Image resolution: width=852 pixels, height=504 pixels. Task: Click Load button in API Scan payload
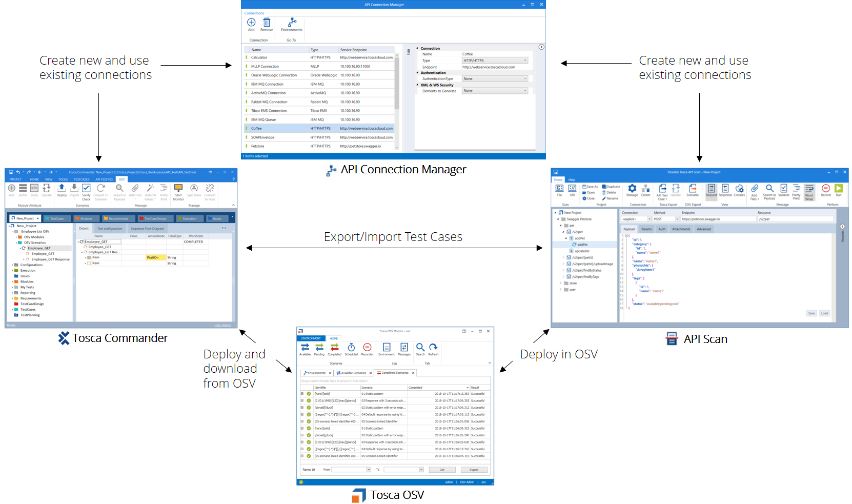point(824,313)
